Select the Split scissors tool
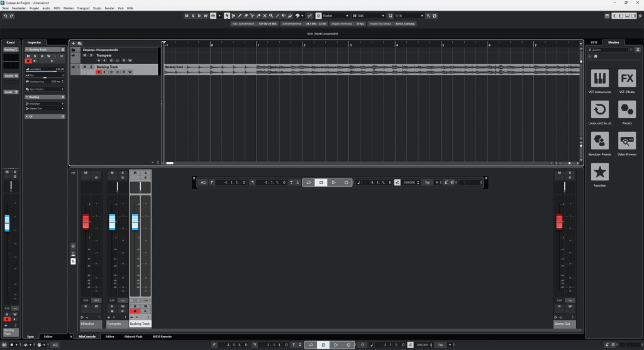 [252, 16]
